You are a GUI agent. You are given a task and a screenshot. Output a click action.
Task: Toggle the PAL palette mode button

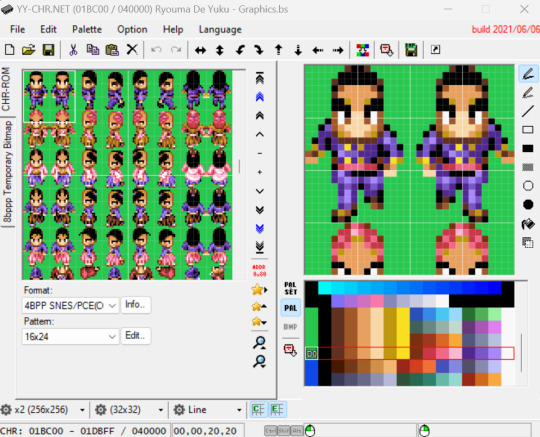(291, 308)
